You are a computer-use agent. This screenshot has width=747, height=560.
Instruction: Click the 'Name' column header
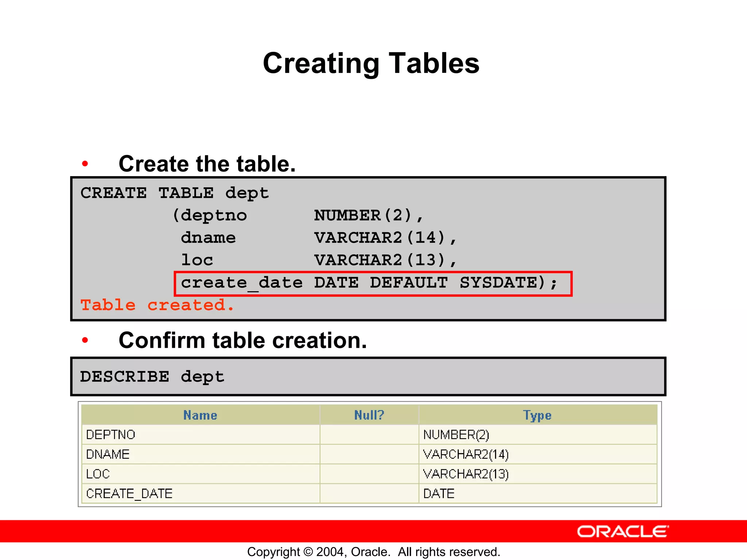(x=200, y=415)
